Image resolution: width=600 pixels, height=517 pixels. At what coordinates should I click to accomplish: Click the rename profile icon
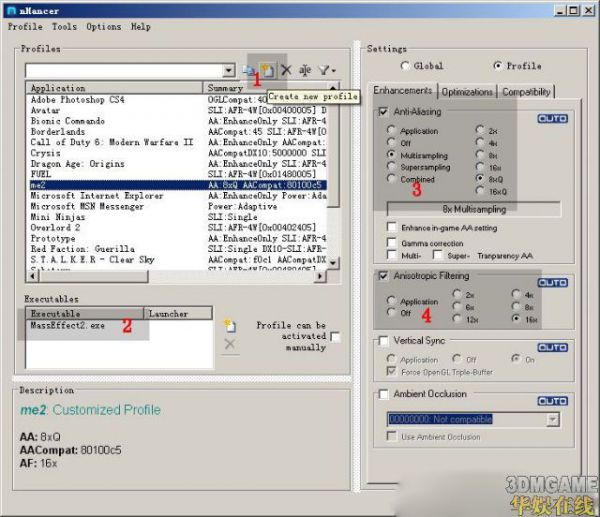click(x=305, y=70)
